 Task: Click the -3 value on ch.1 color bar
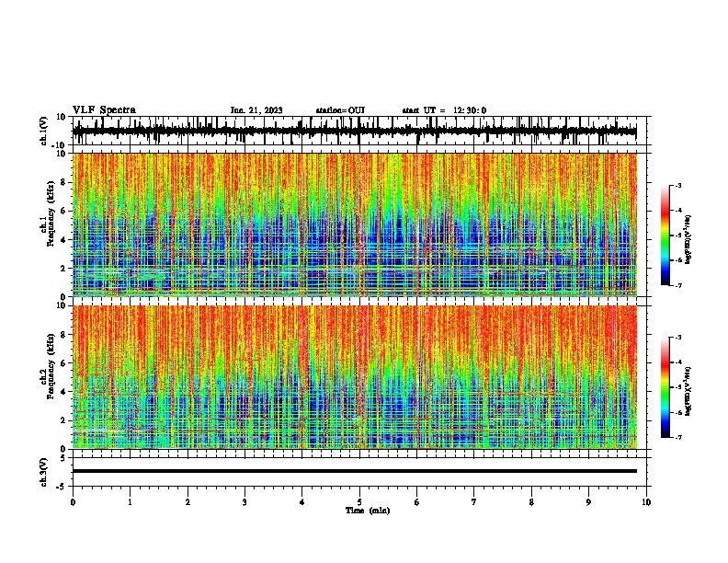677,185
